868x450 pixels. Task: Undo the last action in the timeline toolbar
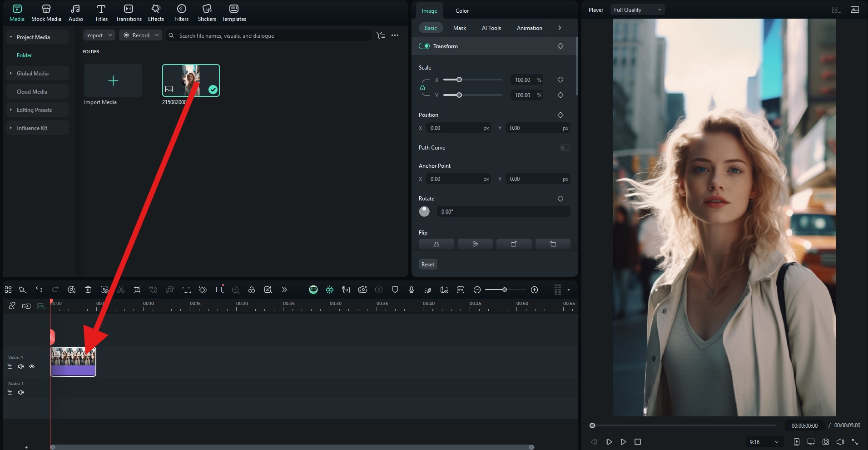tap(39, 290)
